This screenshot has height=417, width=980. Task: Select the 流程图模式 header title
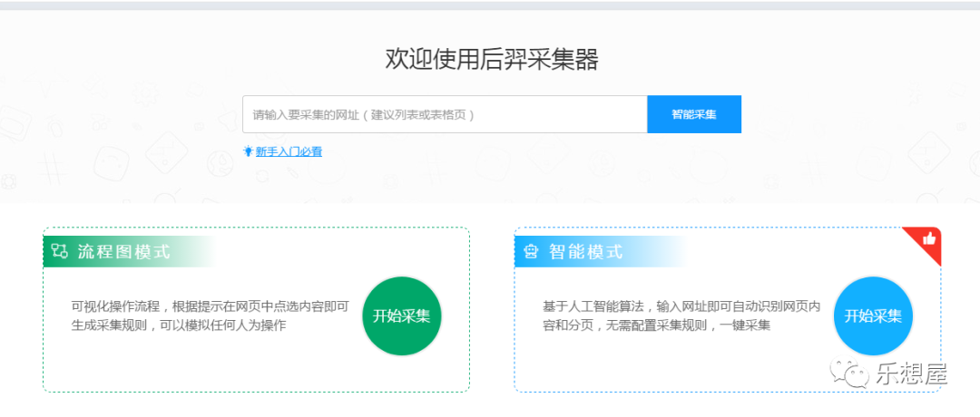coord(123,252)
